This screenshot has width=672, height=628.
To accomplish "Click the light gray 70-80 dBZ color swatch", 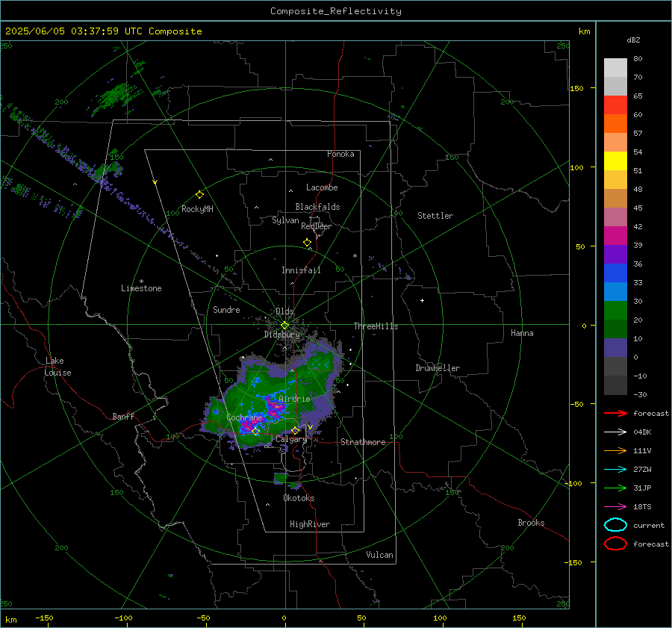I will [x=615, y=68].
